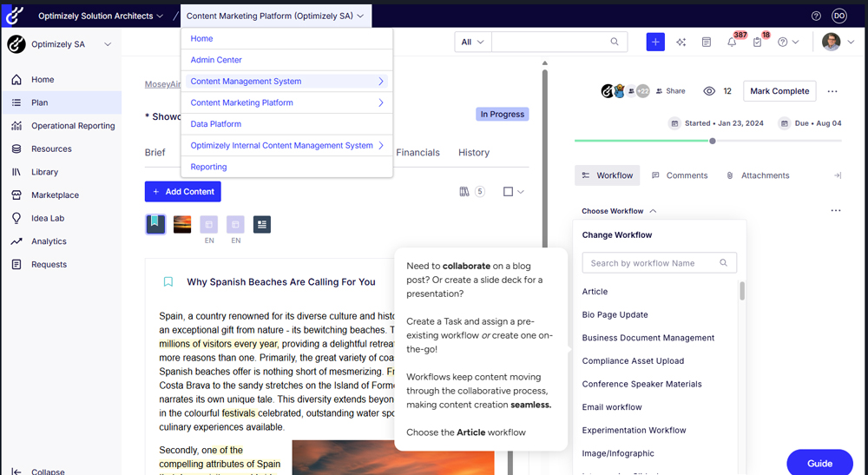The height and width of the screenshot is (475, 868).
Task: Click the Library books icon
Action: point(16,172)
